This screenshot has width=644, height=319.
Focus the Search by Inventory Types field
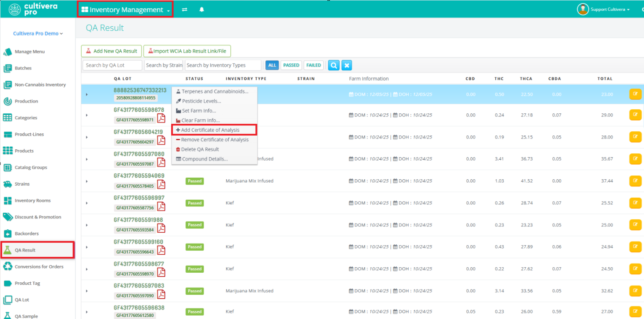[x=223, y=65]
